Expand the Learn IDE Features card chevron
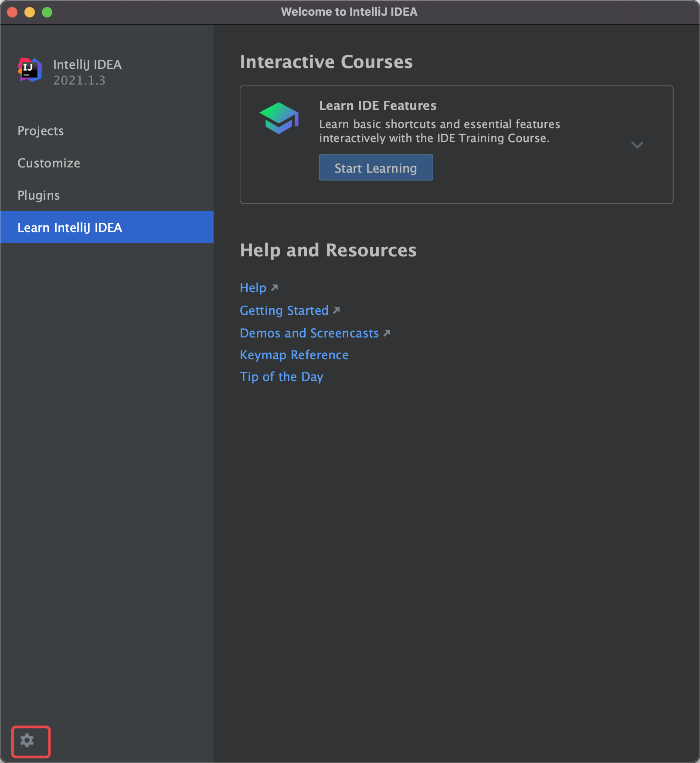Viewport: 700px width, 763px height. coord(637,145)
